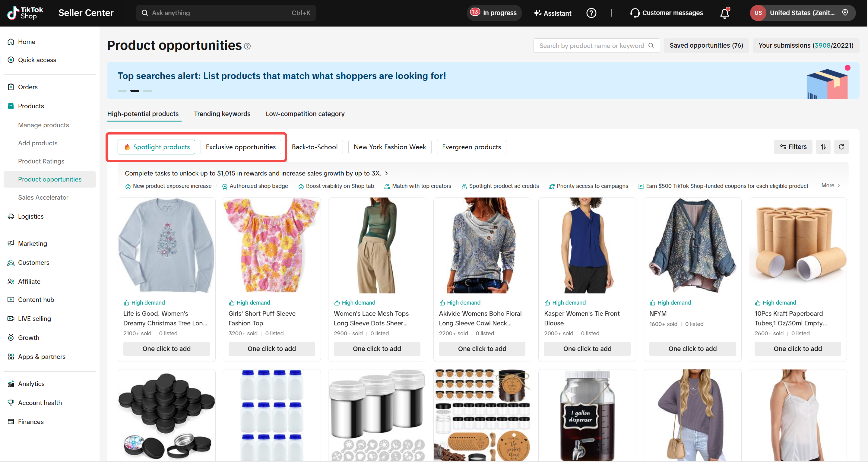
Task: Open the In progress tasks menu
Action: 494,13
